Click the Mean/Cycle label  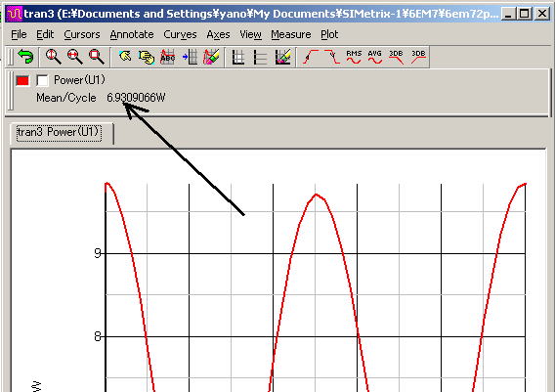pyautogui.click(x=66, y=98)
